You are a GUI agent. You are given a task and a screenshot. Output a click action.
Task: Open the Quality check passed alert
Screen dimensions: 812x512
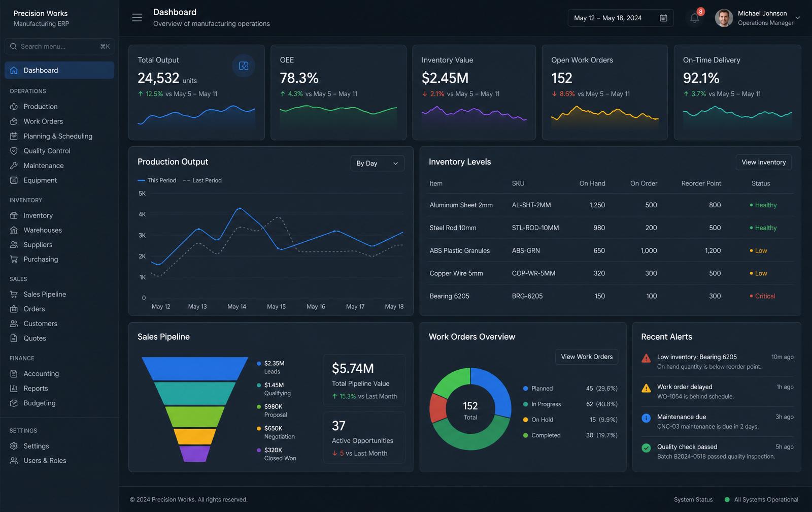click(717, 452)
